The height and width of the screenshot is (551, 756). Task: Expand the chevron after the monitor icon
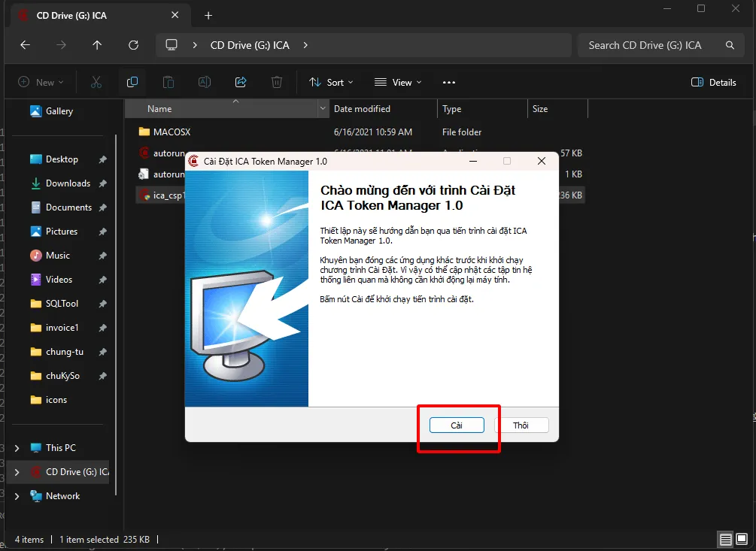click(x=195, y=45)
